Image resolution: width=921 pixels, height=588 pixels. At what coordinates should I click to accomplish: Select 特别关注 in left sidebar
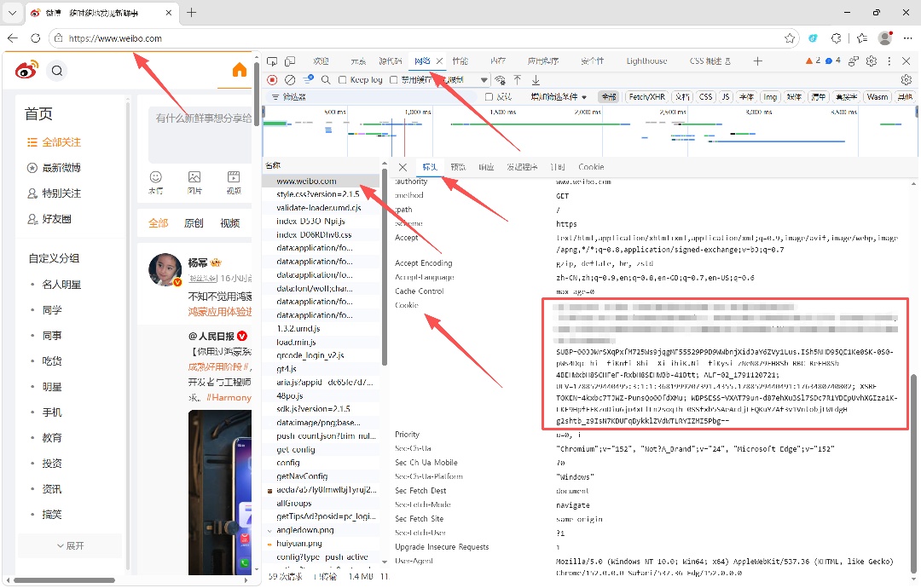tap(54, 193)
